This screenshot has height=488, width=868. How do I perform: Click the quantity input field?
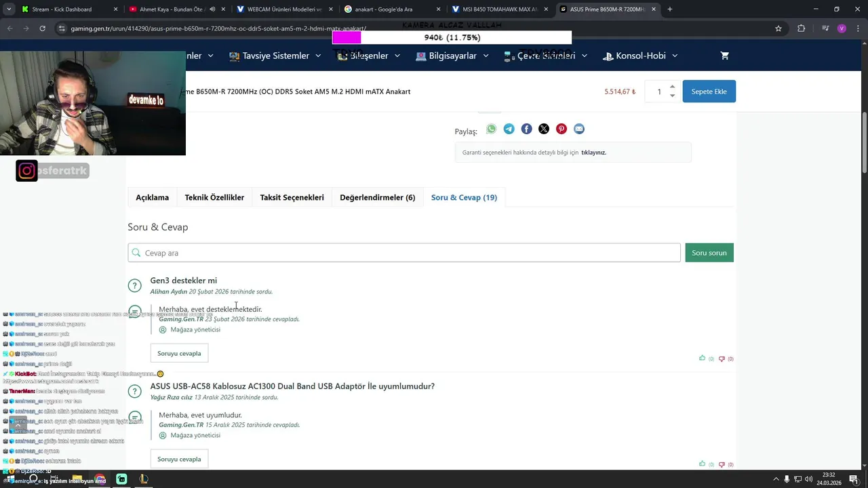(658, 91)
